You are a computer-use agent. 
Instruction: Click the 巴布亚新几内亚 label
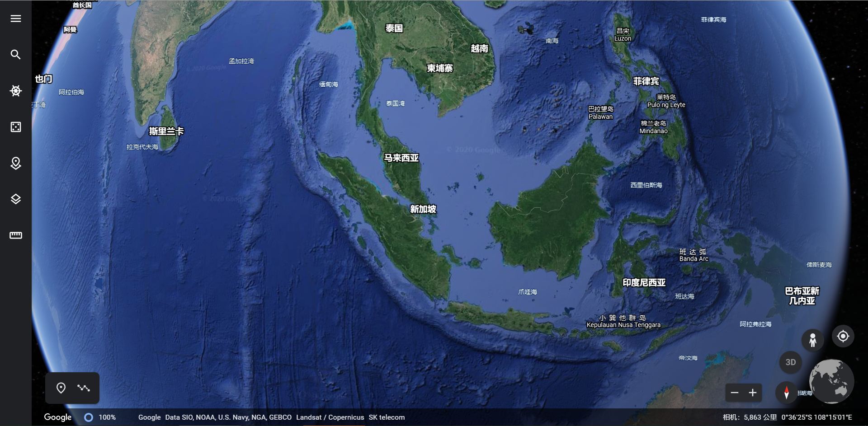pos(802,296)
